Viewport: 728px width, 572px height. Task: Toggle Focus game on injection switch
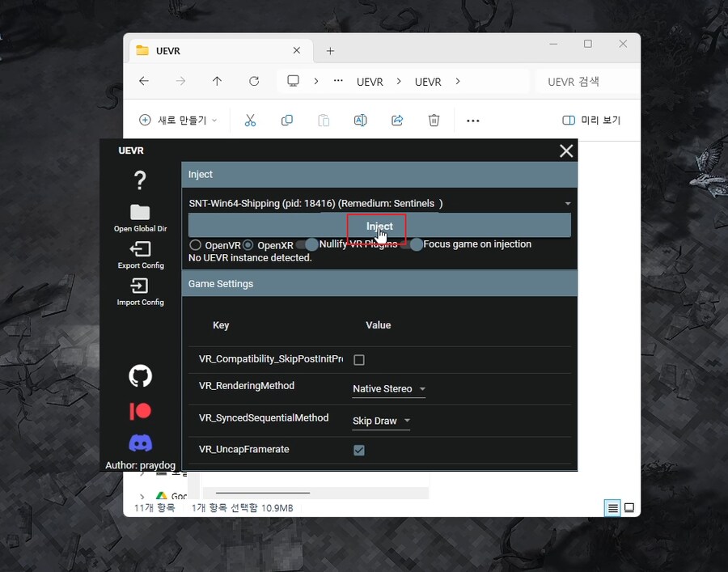(411, 244)
